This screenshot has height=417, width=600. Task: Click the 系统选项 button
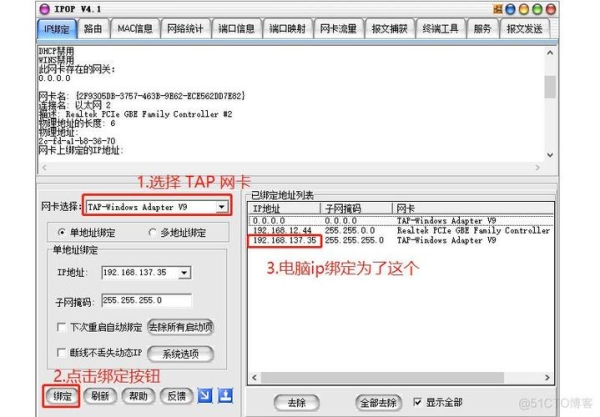[181, 354]
